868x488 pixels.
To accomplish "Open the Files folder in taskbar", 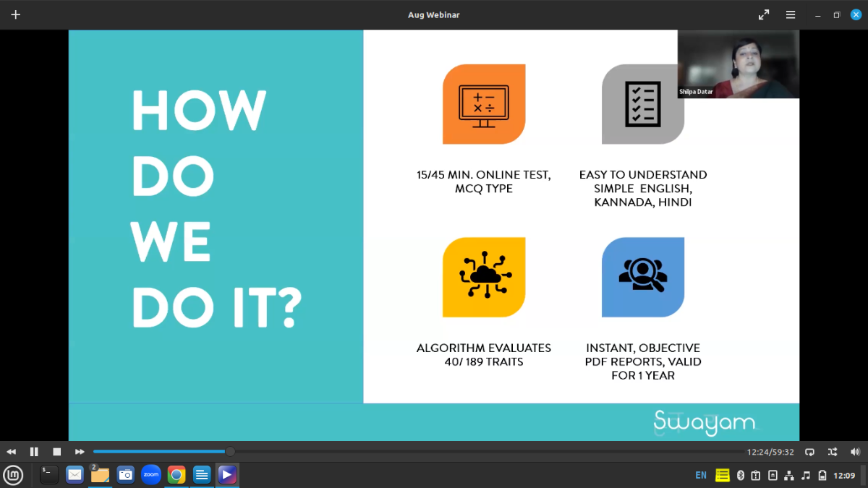I will (x=100, y=475).
